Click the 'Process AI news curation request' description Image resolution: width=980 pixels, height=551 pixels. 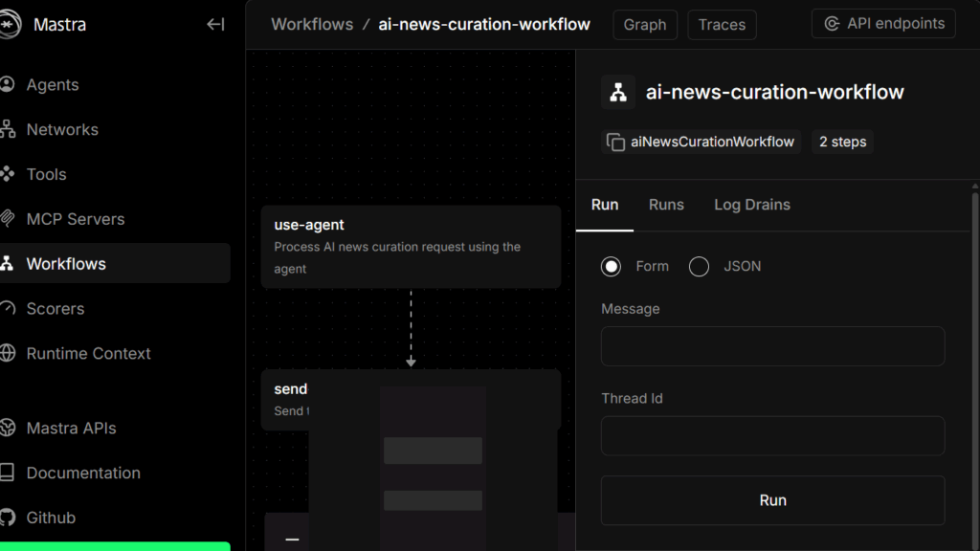397,257
